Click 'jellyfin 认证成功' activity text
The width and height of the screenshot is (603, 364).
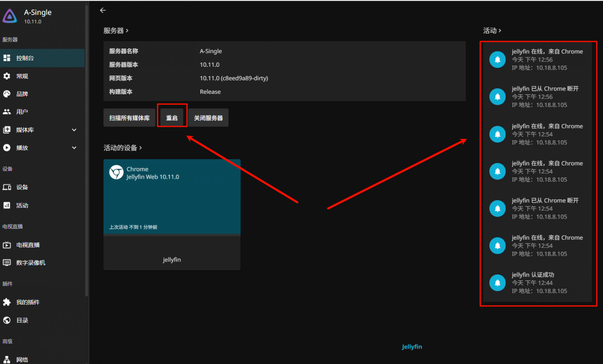533,275
